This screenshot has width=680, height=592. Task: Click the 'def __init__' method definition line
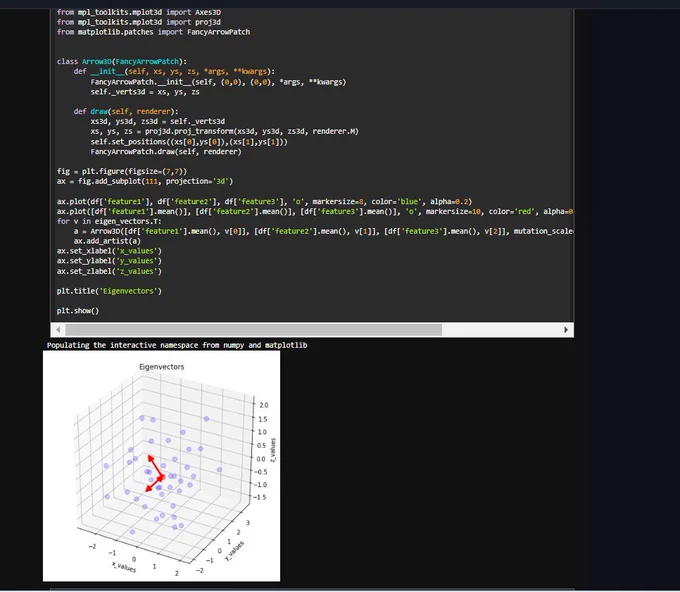174,72
